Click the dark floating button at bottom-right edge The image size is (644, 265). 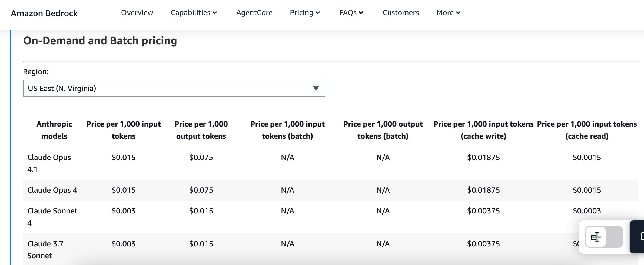[638, 237]
